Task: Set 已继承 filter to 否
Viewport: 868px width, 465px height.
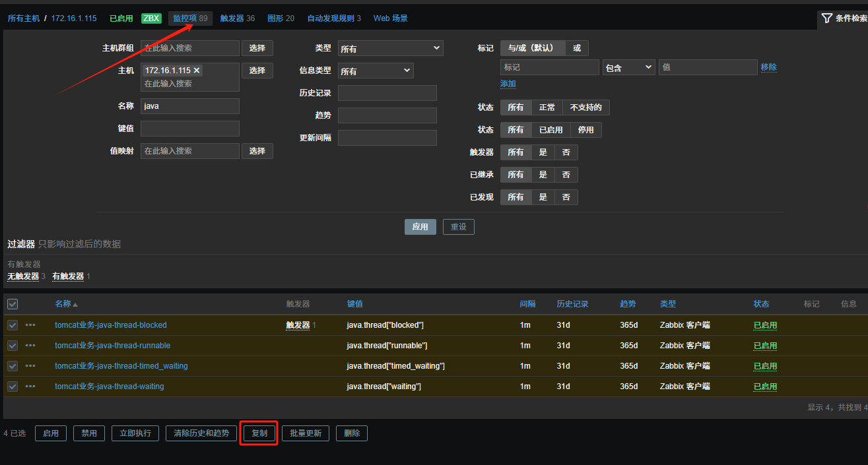Action: pyautogui.click(x=566, y=175)
